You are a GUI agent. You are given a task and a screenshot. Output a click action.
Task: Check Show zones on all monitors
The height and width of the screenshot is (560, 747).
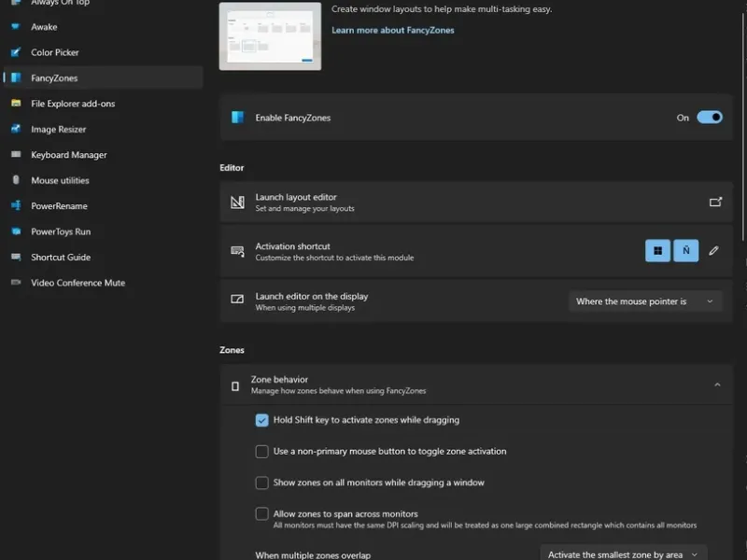point(261,483)
